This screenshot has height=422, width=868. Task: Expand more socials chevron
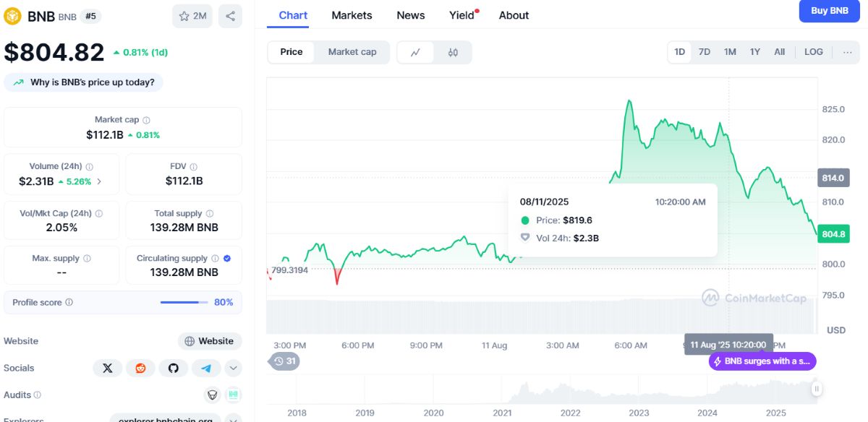[x=233, y=368]
